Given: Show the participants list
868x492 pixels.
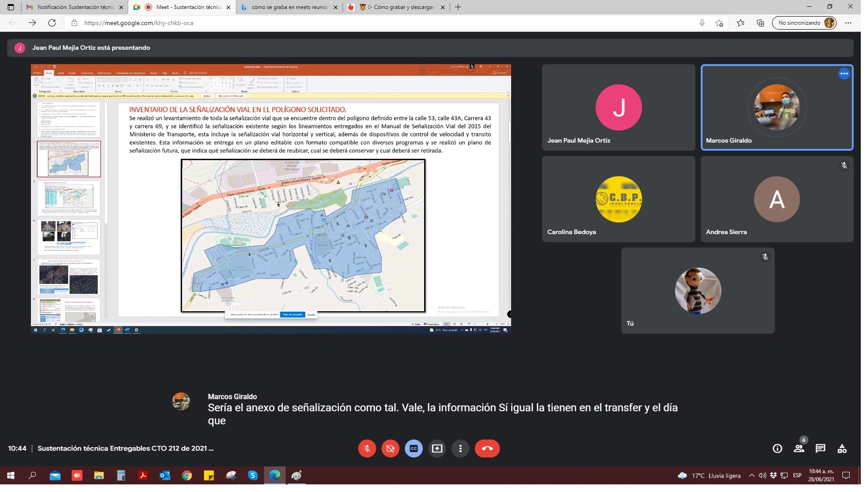Looking at the screenshot, I should click(x=799, y=448).
